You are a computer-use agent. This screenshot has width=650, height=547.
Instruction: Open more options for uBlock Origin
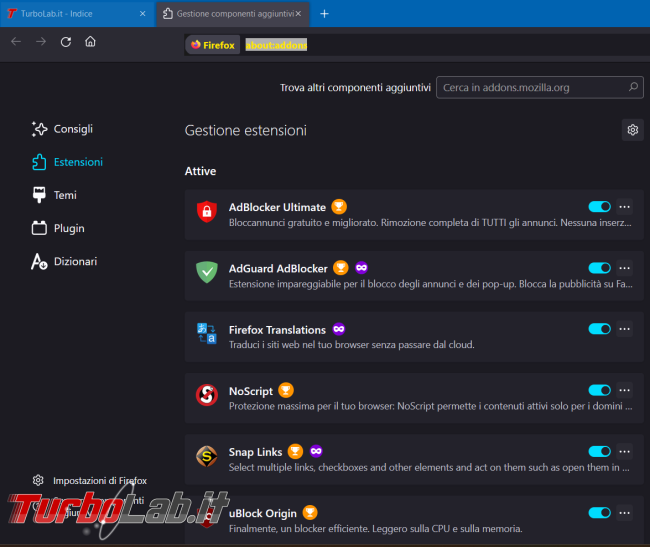625,513
